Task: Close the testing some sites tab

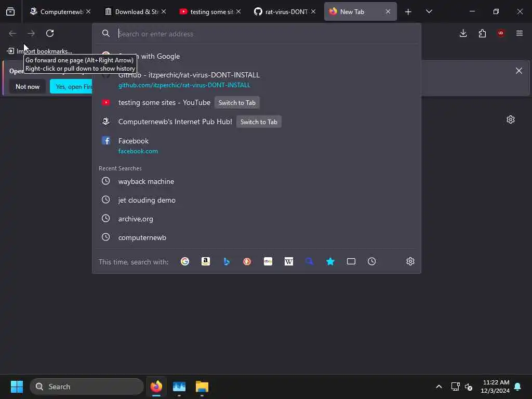Action: coord(238,12)
